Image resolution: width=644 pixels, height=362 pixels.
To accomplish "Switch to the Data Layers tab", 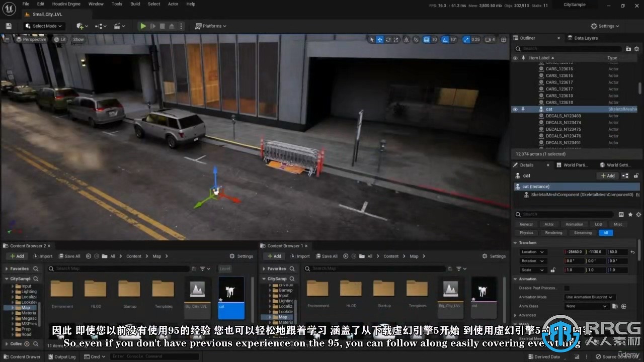I will pyautogui.click(x=582, y=38).
